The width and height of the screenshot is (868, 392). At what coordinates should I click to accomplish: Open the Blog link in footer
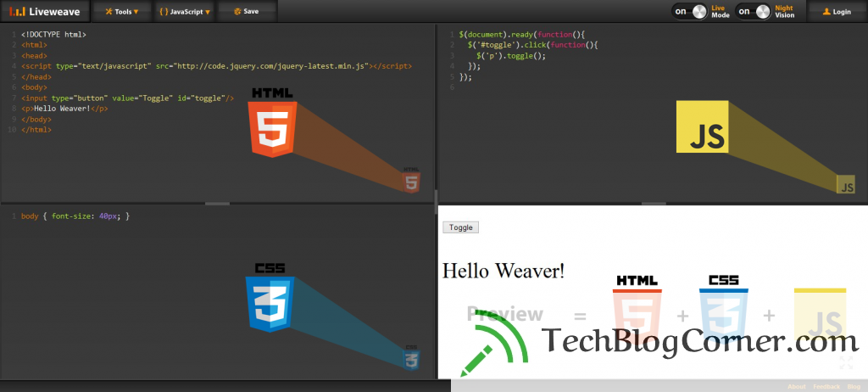[854, 386]
